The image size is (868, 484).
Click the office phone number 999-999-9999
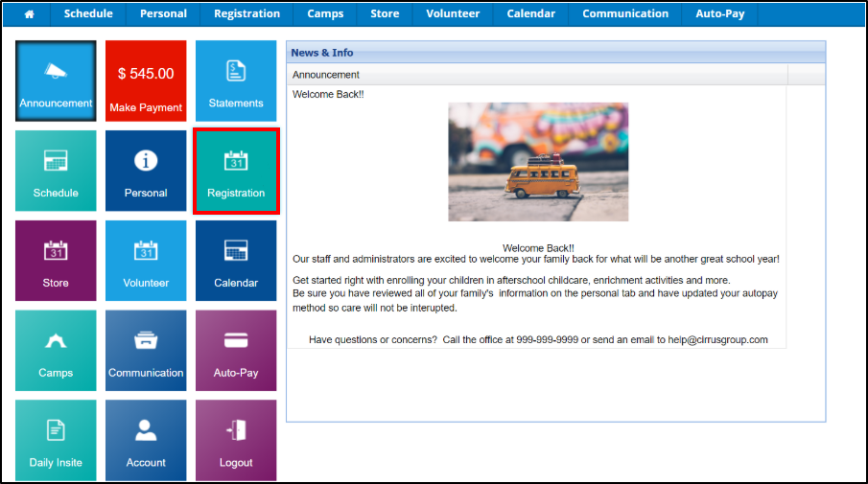click(x=547, y=339)
